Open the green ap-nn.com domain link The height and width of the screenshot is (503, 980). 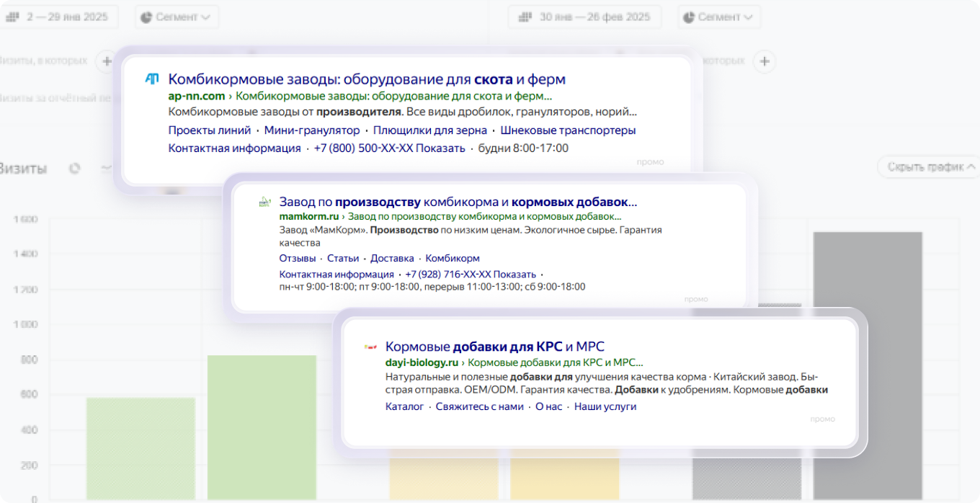pyautogui.click(x=197, y=96)
